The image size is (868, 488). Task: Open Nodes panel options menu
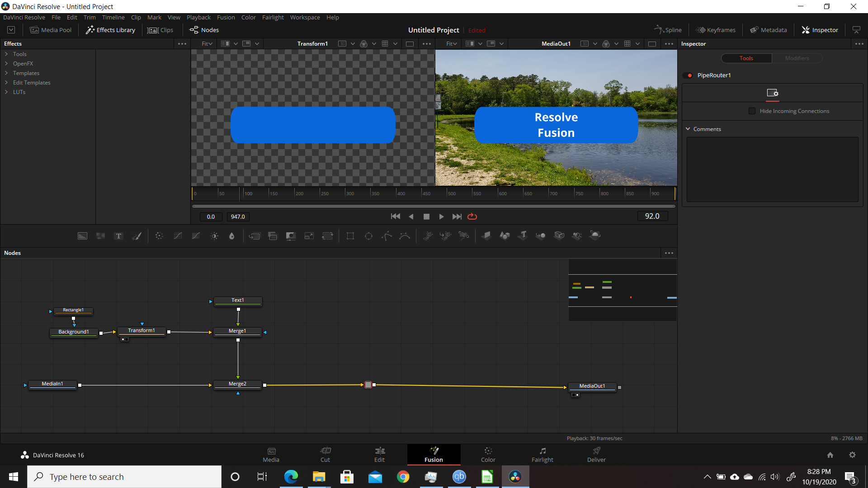point(669,253)
